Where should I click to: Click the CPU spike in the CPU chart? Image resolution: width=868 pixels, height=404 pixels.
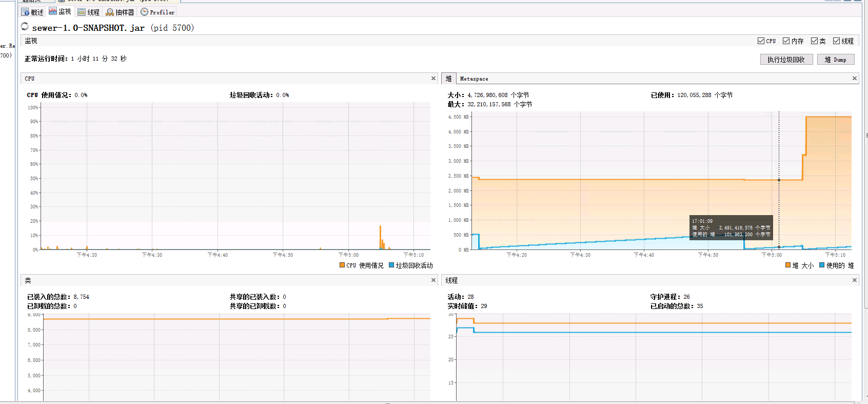(x=381, y=237)
